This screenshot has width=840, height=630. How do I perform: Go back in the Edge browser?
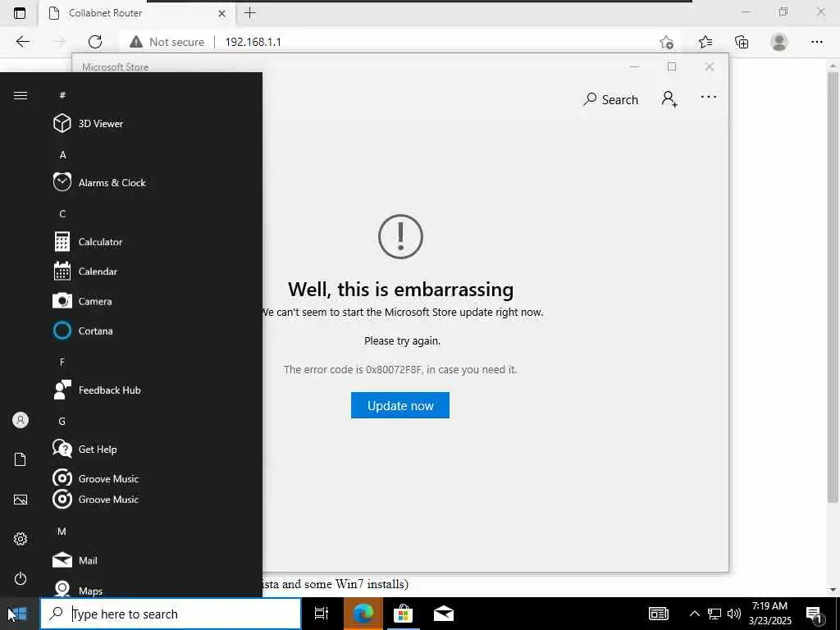tap(22, 42)
